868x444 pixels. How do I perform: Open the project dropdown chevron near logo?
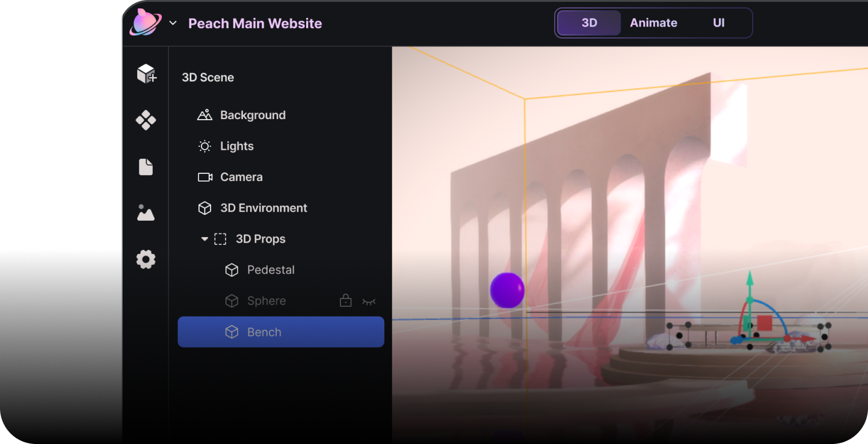tap(173, 23)
